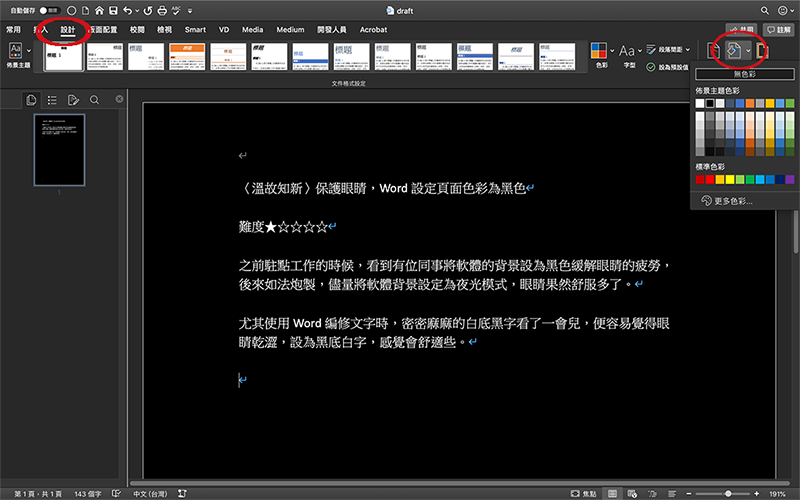
Task: Click the 191% zoom level
Action: pyautogui.click(x=778, y=493)
